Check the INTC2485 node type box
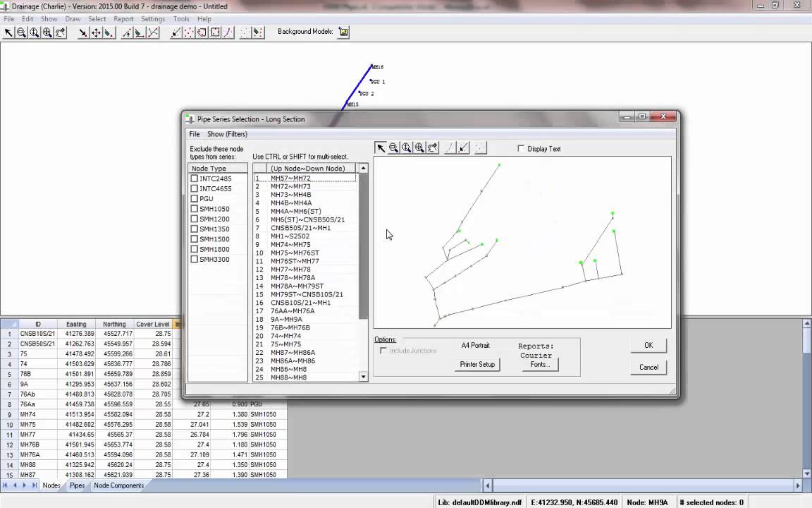 pos(195,179)
